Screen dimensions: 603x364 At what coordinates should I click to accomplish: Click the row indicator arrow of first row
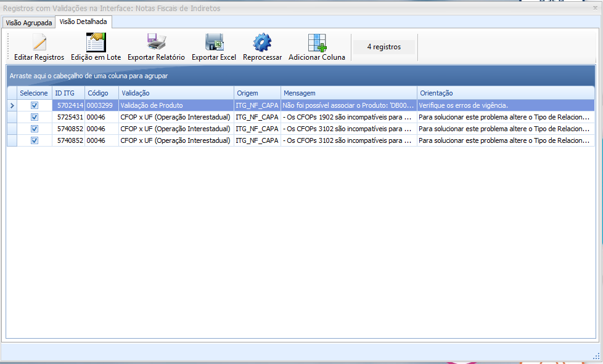coord(12,105)
